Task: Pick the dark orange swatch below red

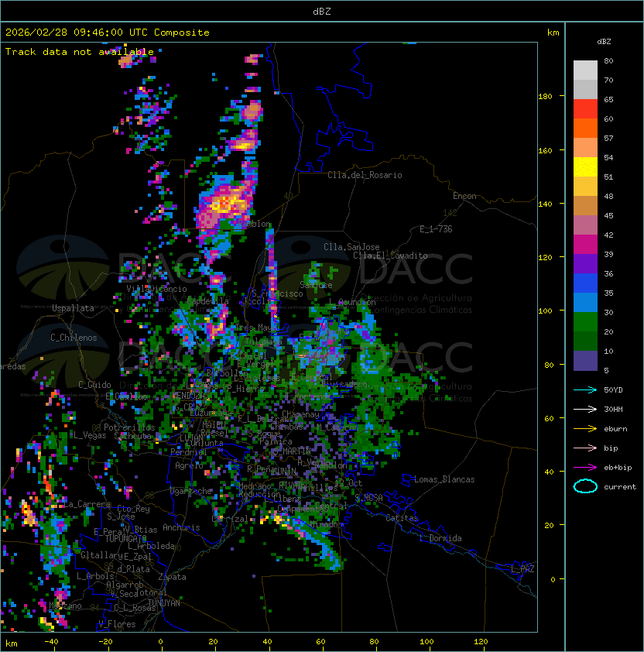Action: point(585,129)
